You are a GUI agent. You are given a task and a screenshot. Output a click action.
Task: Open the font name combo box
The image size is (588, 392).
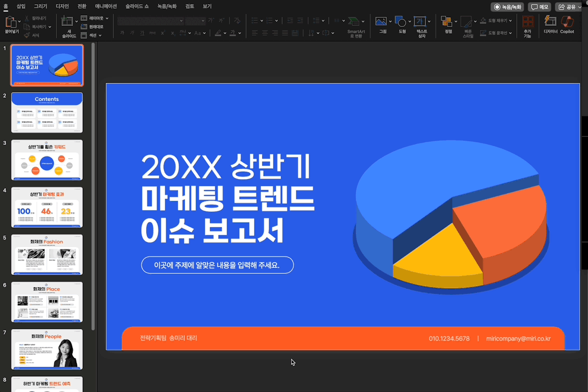point(150,20)
